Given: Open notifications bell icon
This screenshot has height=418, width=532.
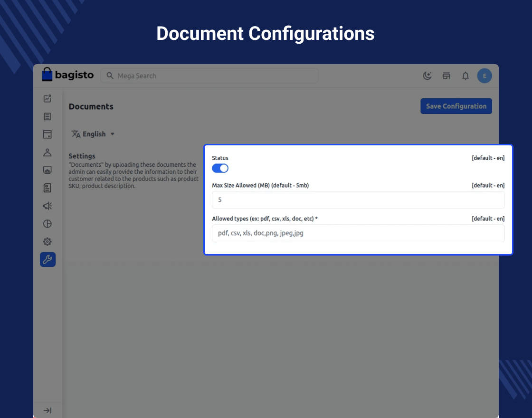Looking at the screenshot, I should [465, 76].
